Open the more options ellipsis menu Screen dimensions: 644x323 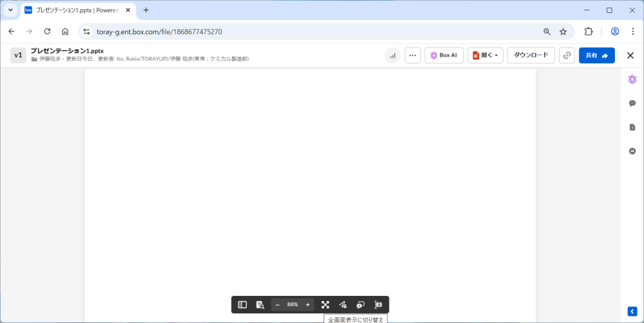[413, 55]
